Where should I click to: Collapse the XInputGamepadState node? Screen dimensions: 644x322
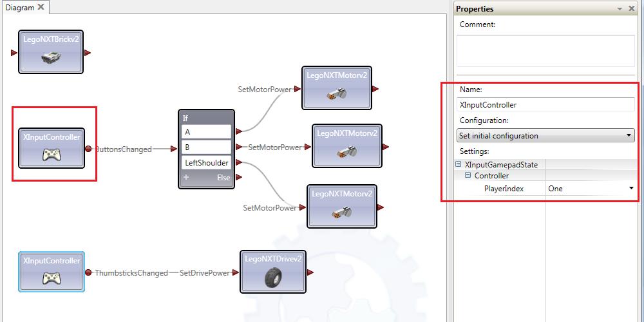[x=459, y=164]
